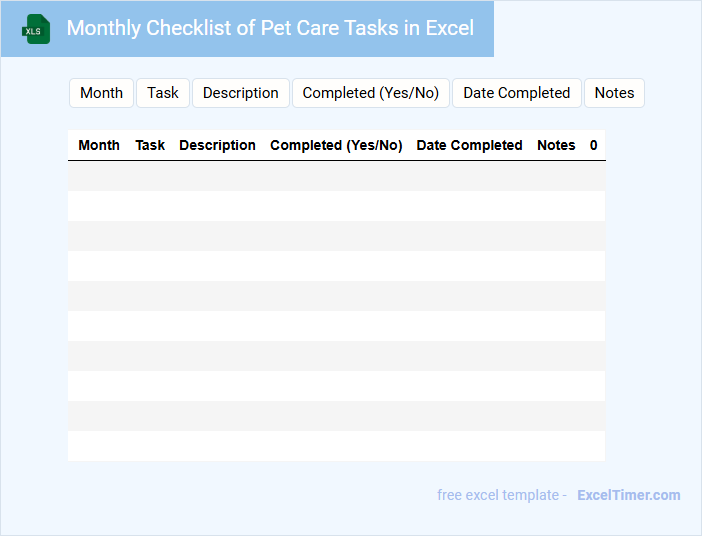The image size is (702, 536).
Task: Click the Notes tag button
Action: point(614,93)
